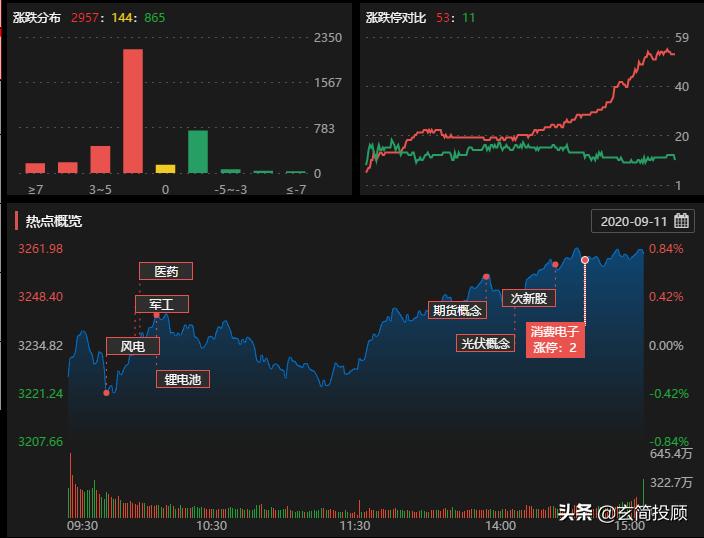
Task: Select the 光伏概念 hotspot label
Action: click(485, 343)
